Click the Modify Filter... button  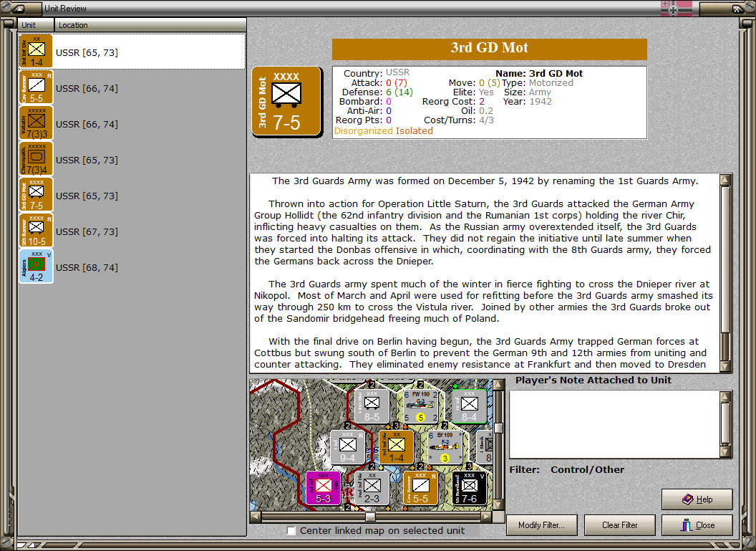[x=541, y=525]
